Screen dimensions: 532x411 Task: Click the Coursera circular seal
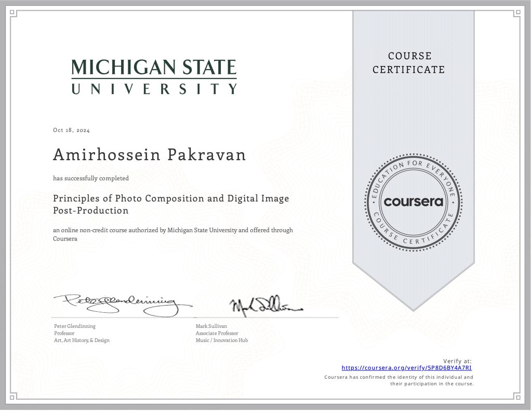[413, 202]
